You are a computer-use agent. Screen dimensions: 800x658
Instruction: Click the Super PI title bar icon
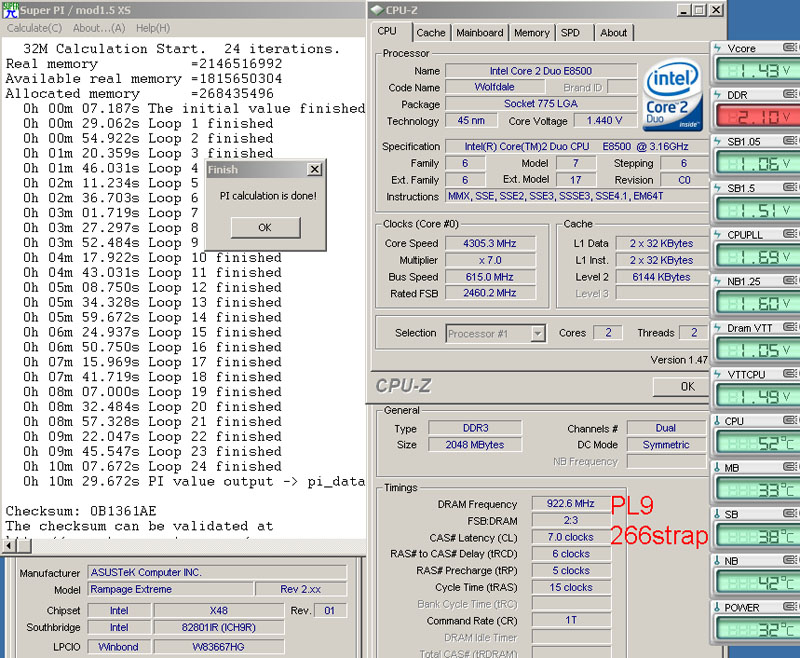10,10
